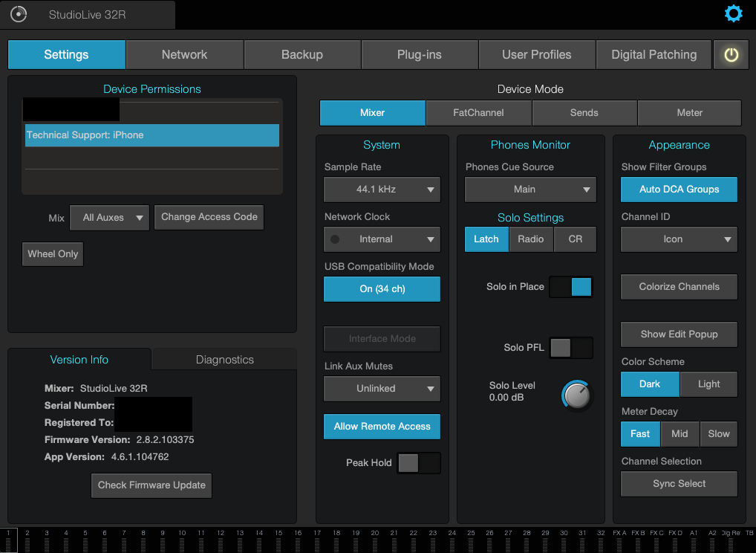The height and width of the screenshot is (553, 756).
Task: Open the Network Clock Internal dropdown
Action: [382, 239]
